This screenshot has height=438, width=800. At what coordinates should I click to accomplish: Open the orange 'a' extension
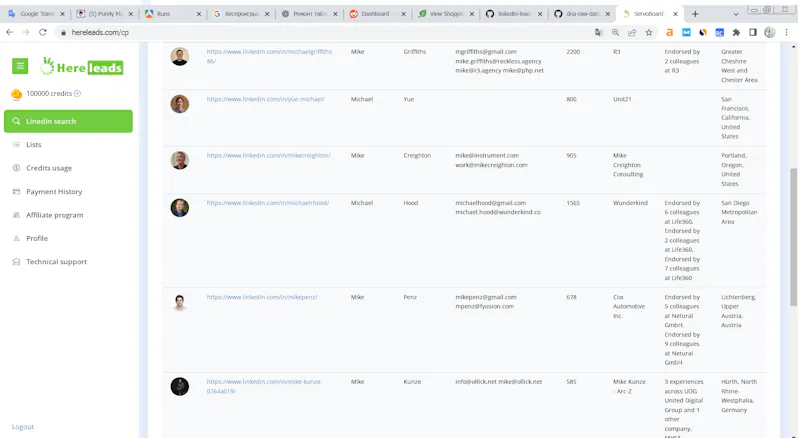point(669,32)
